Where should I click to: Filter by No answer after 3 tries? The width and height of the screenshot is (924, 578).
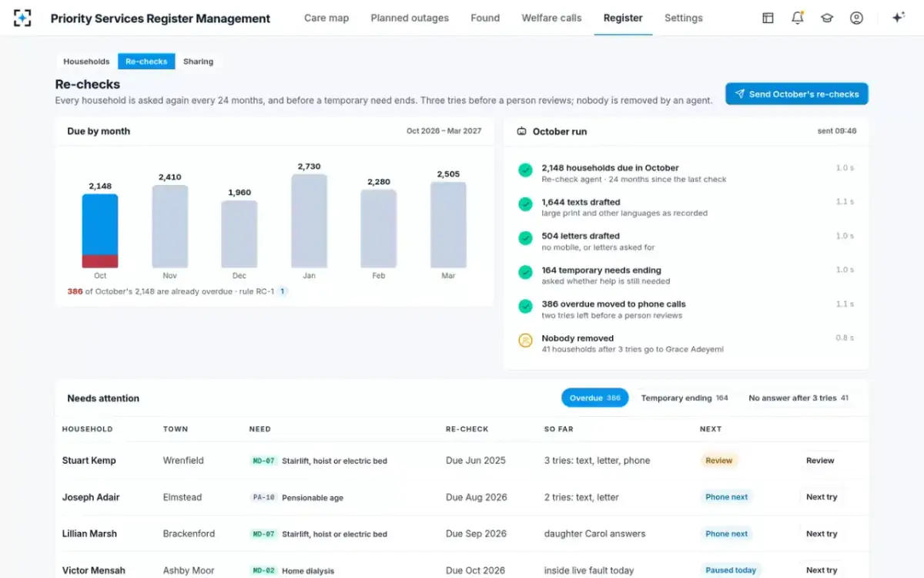(798, 398)
